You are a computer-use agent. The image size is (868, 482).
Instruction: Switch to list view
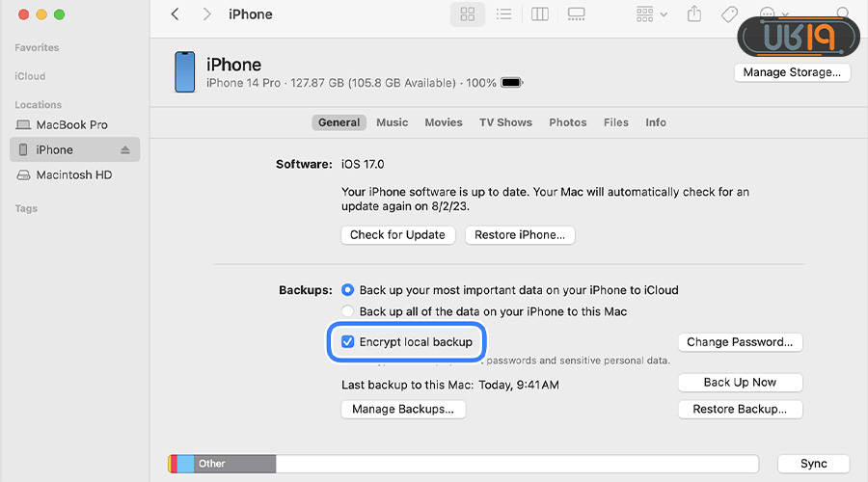point(503,14)
